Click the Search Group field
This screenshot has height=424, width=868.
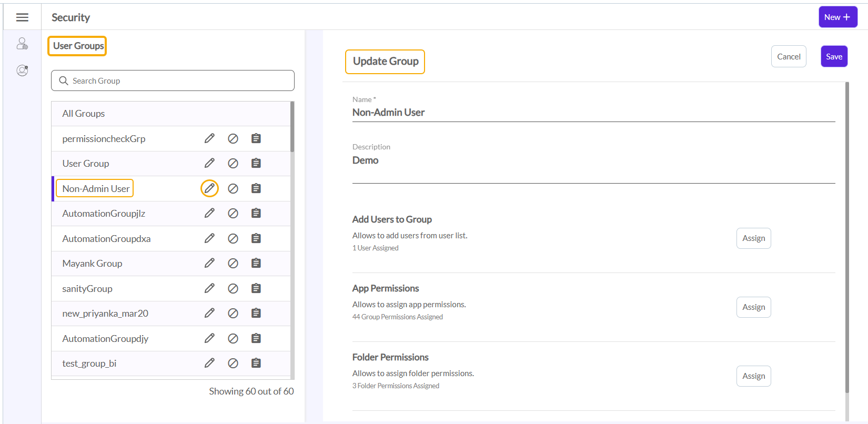pyautogui.click(x=173, y=81)
